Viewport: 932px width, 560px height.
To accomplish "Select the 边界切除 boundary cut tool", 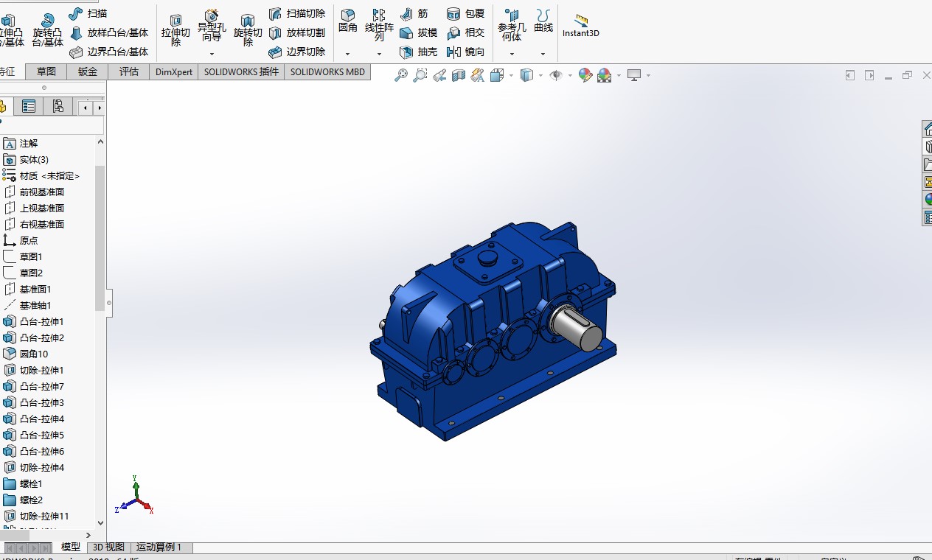I will coord(297,52).
